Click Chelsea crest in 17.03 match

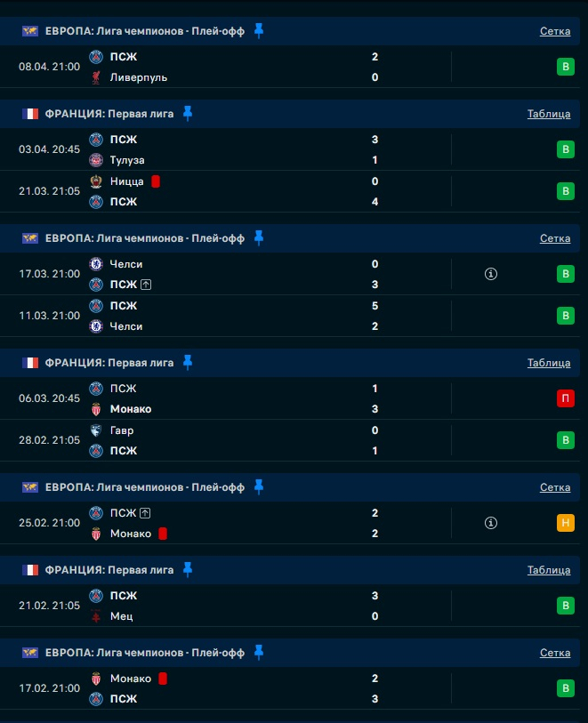tap(96, 264)
